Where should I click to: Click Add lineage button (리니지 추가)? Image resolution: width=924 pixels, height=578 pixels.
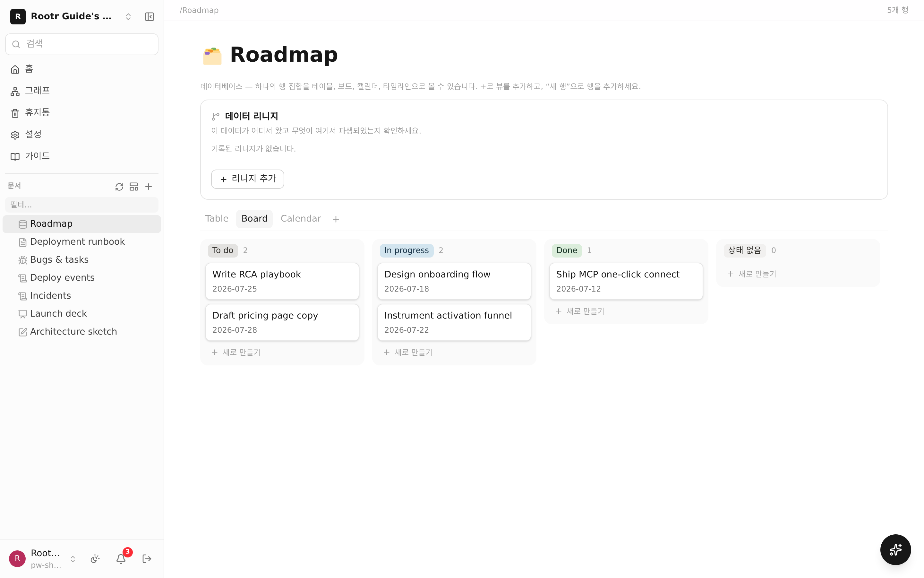point(247,179)
